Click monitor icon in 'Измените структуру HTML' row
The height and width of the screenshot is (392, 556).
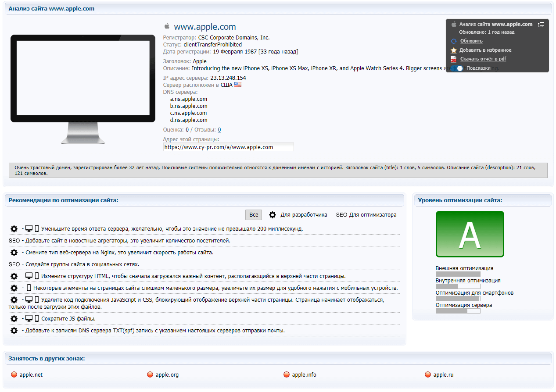click(29, 276)
